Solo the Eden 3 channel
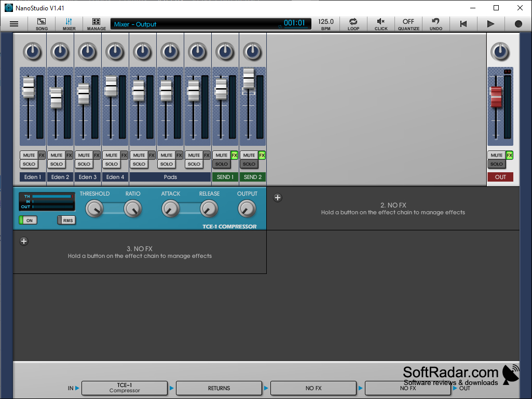This screenshot has height=399, width=532. tap(84, 164)
